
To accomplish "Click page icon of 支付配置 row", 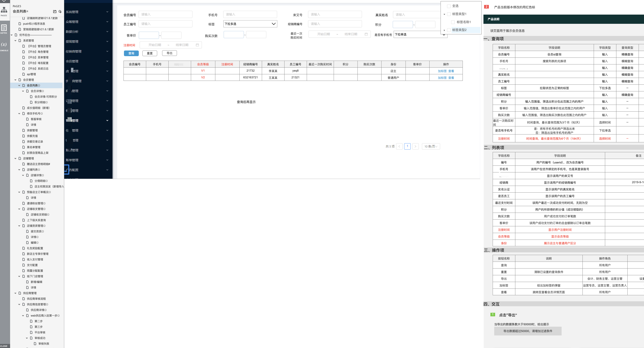I will [x=24, y=265].
